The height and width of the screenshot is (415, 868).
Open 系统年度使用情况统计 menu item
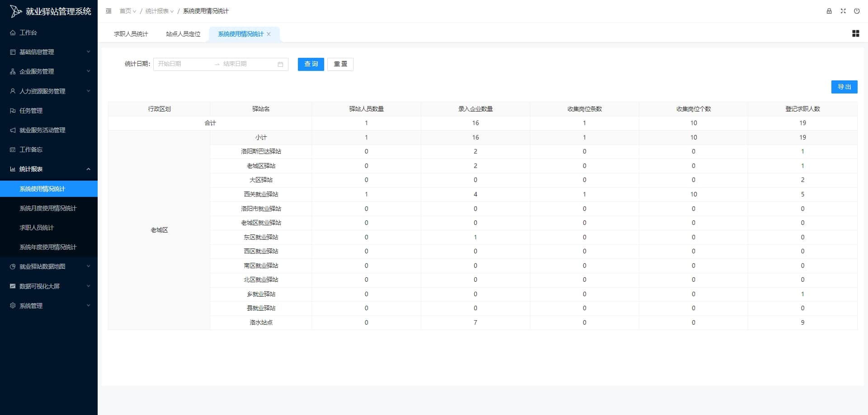pos(49,247)
